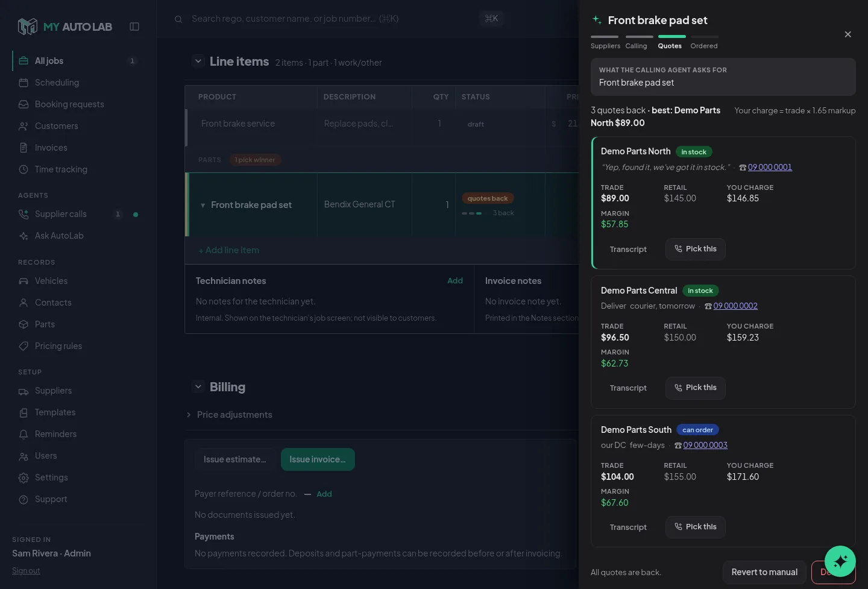The height and width of the screenshot is (589, 868).
Task: Click the Vehicles car icon
Action: pos(24,281)
